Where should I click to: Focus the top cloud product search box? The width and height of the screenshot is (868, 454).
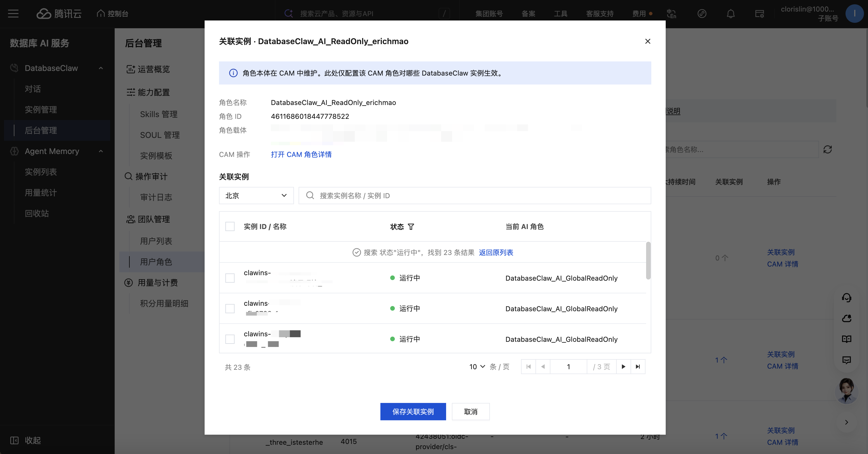point(367,14)
